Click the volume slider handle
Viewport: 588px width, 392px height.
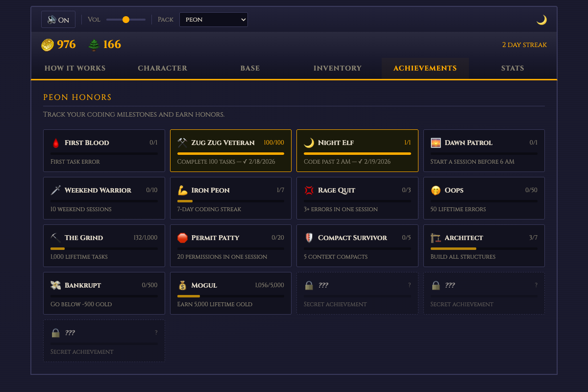pyautogui.click(x=126, y=20)
